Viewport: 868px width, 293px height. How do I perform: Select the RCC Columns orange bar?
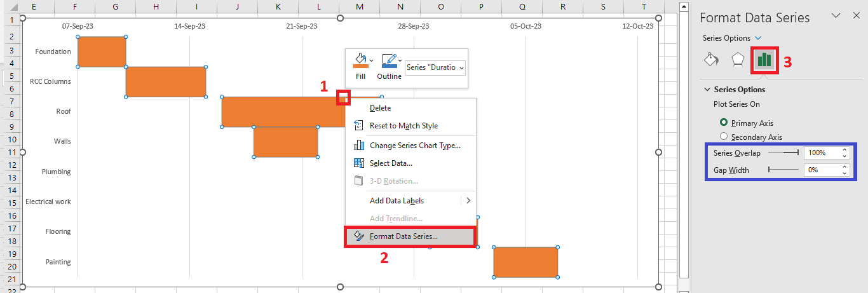[166, 81]
